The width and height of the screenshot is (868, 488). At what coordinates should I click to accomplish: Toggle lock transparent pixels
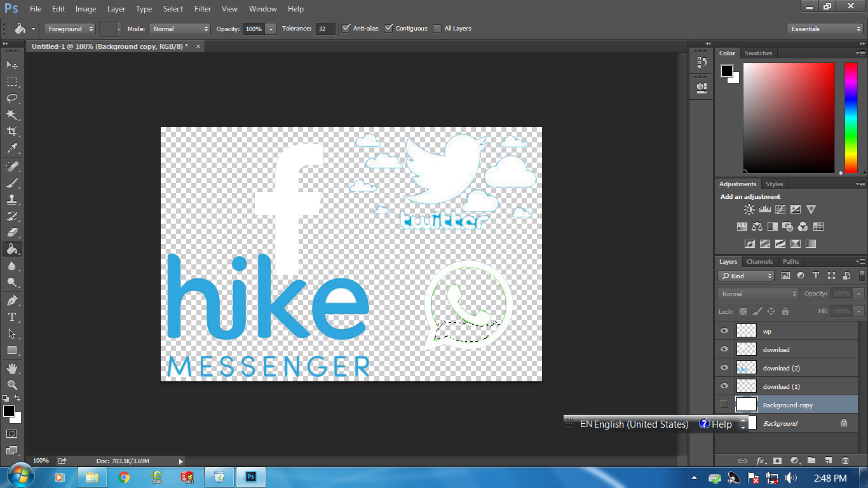click(743, 311)
